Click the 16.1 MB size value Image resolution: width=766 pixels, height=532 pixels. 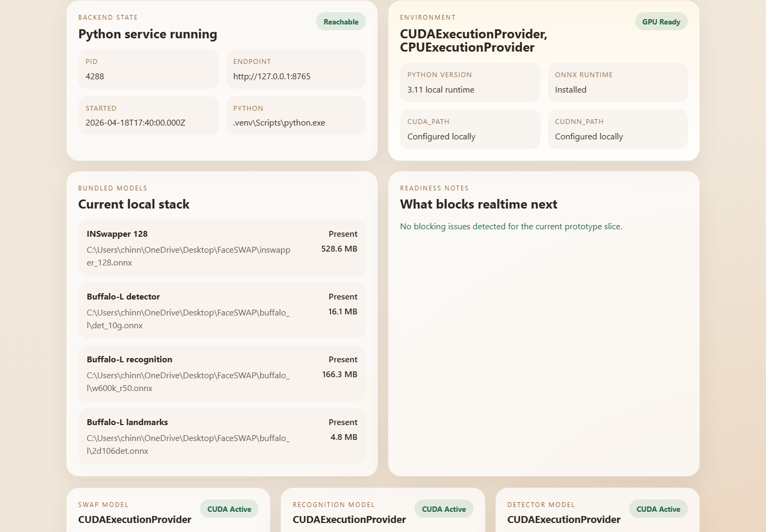pyautogui.click(x=343, y=312)
